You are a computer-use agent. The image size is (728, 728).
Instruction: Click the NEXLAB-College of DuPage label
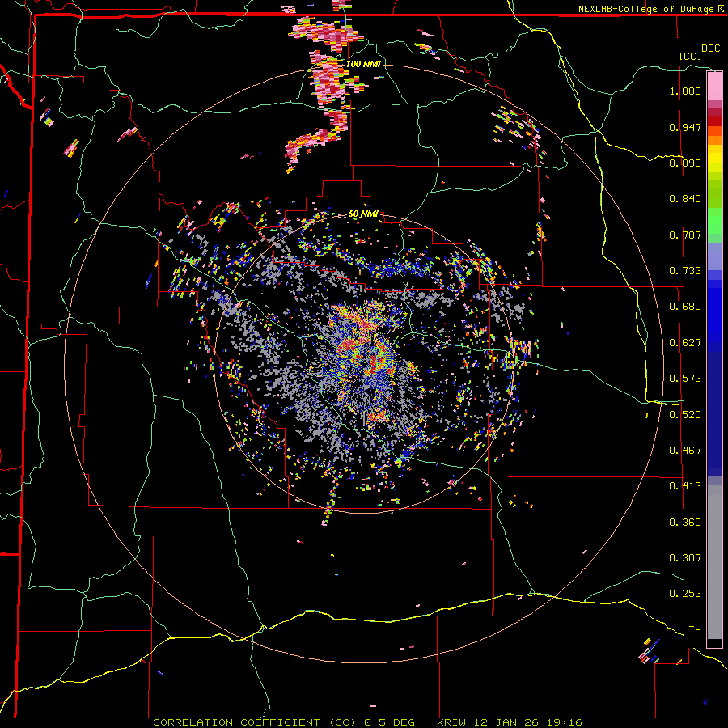click(x=650, y=9)
